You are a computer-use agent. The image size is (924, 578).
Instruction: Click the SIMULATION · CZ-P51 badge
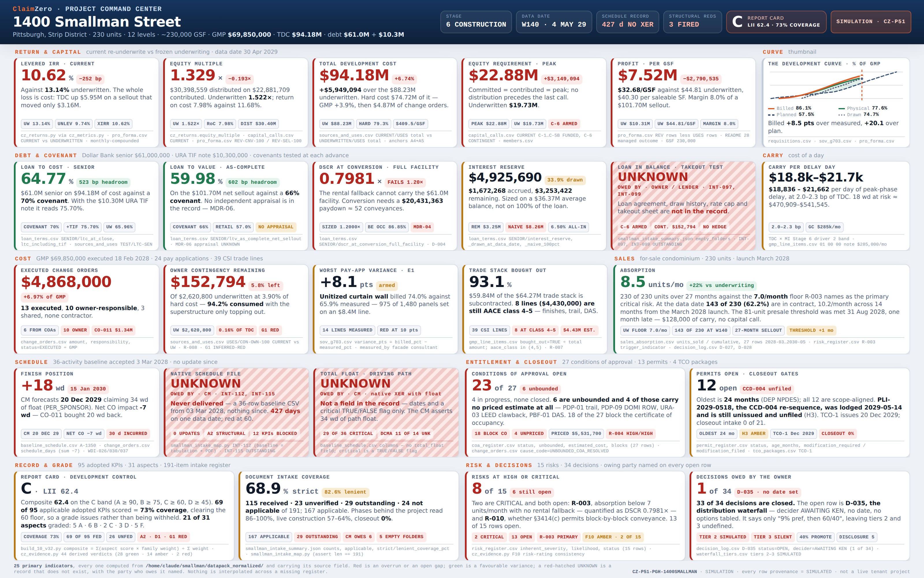coord(871,22)
